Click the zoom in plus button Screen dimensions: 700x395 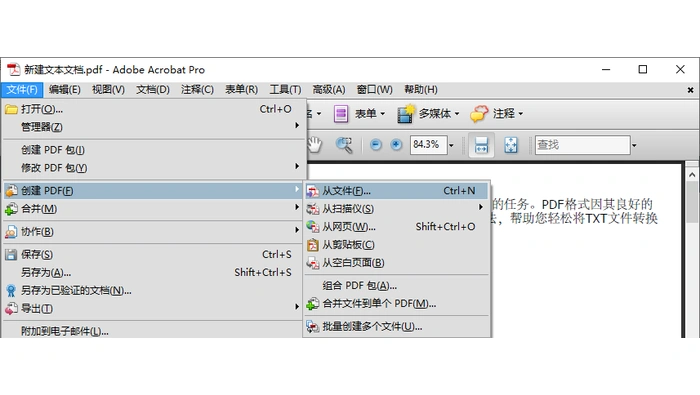[x=396, y=145]
